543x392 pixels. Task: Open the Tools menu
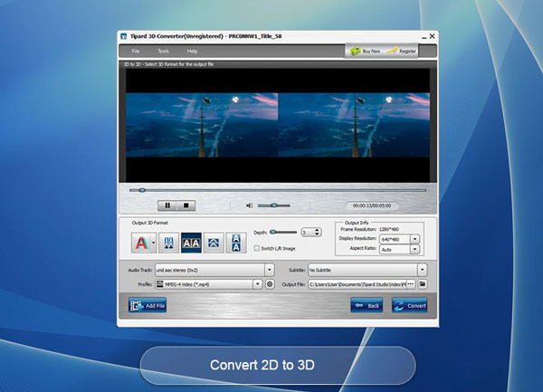tap(163, 51)
